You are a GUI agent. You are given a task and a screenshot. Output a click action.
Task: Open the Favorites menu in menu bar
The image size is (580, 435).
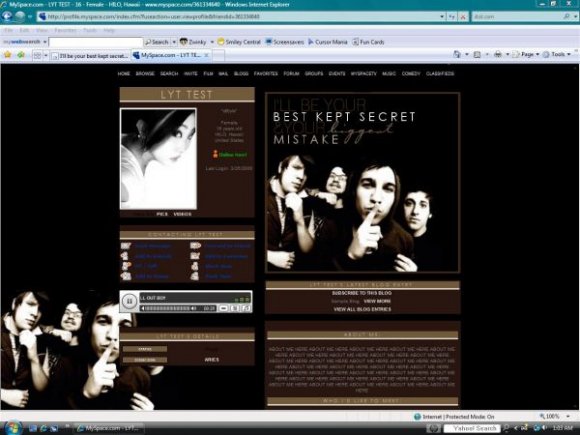pyautogui.click(x=65, y=30)
